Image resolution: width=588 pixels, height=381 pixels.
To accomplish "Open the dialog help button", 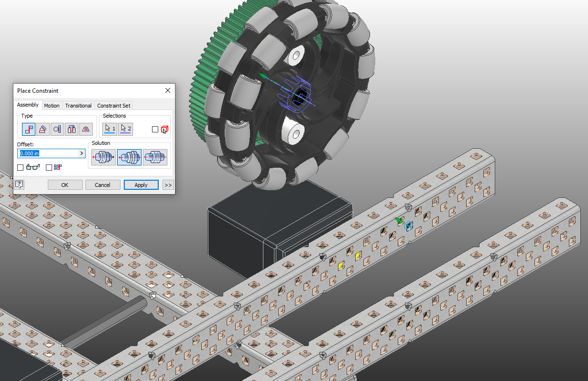I will (x=19, y=185).
